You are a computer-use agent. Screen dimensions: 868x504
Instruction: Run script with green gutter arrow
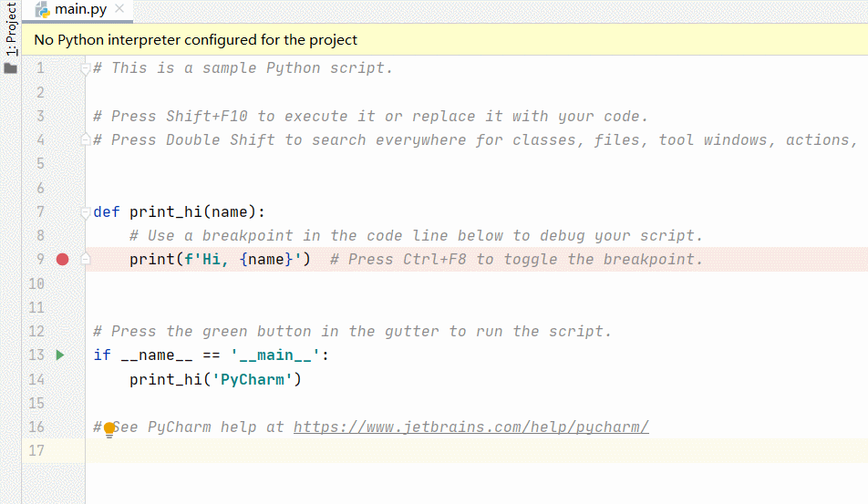pos(60,355)
